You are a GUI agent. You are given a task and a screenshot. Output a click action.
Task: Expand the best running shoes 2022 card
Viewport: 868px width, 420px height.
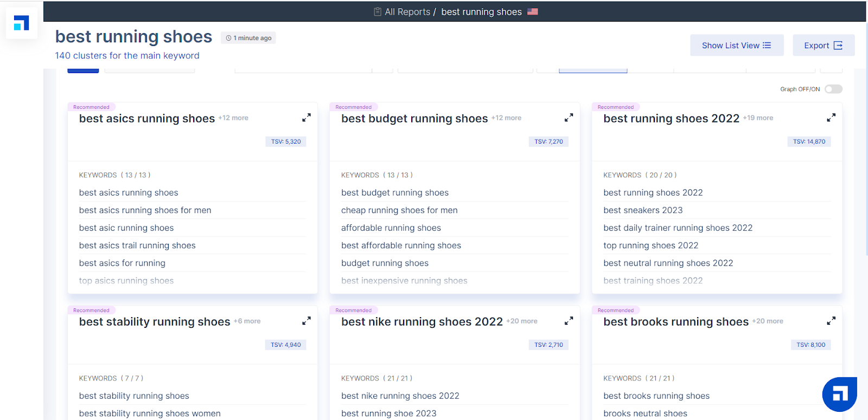(831, 118)
